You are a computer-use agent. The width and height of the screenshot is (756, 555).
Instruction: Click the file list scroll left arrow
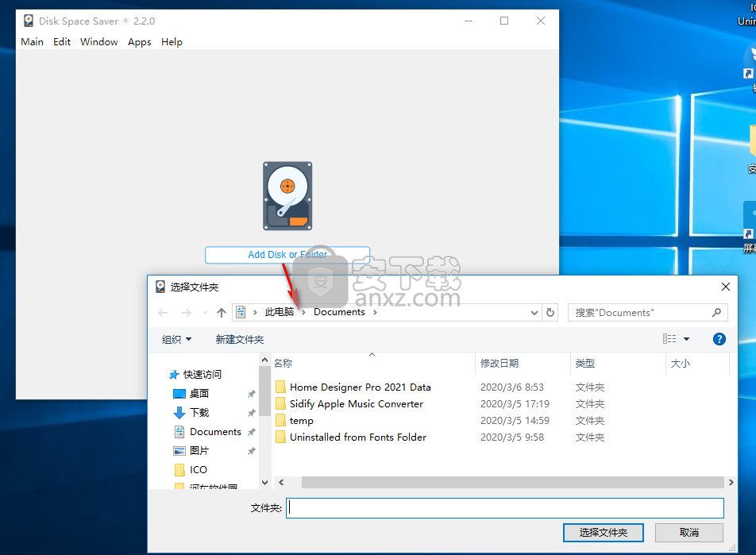[x=281, y=482]
